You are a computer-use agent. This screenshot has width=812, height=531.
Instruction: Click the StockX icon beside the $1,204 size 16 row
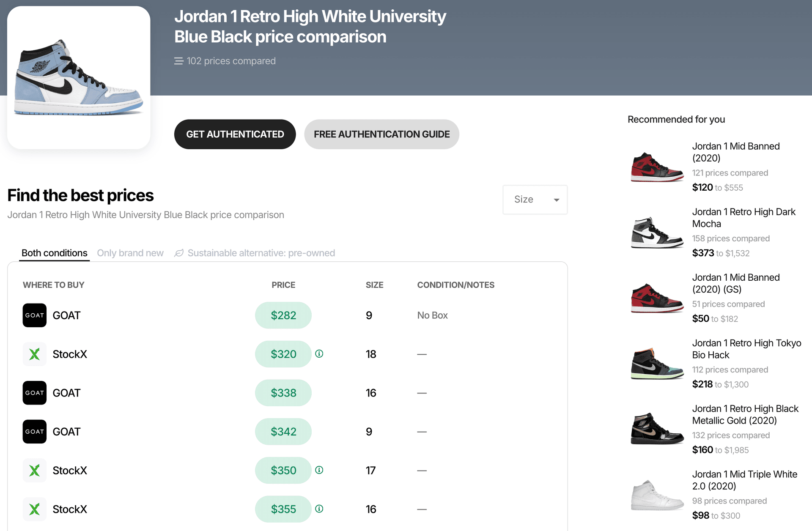[34, 509]
